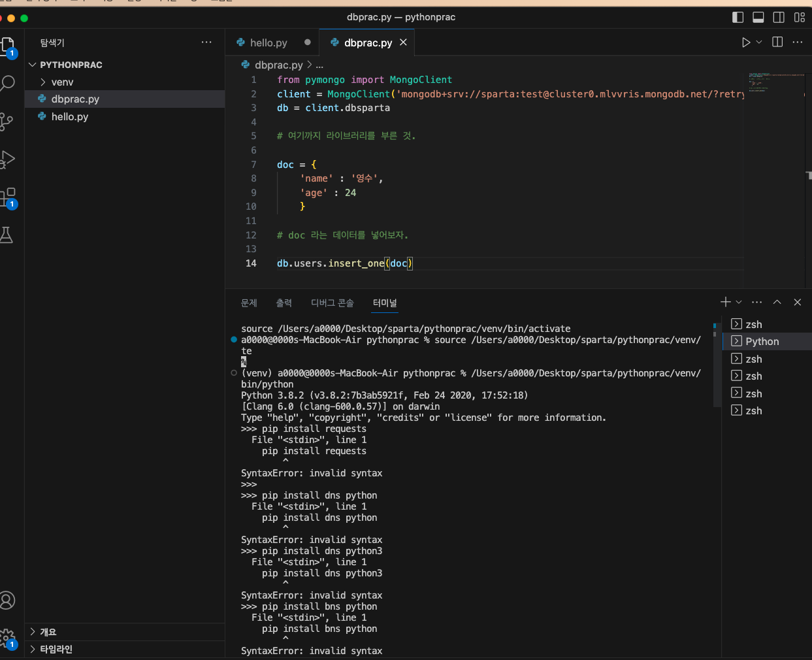Image resolution: width=812 pixels, height=660 pixels.
Task: Click the Python 3.8.2 version line
Action: (x=384, y=395)
